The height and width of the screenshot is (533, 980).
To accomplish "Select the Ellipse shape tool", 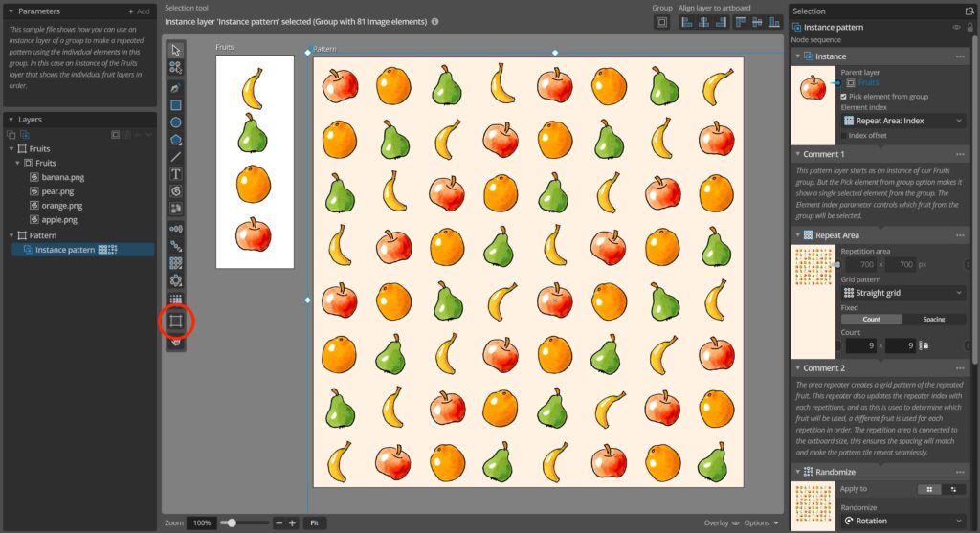I will [176, 122].
